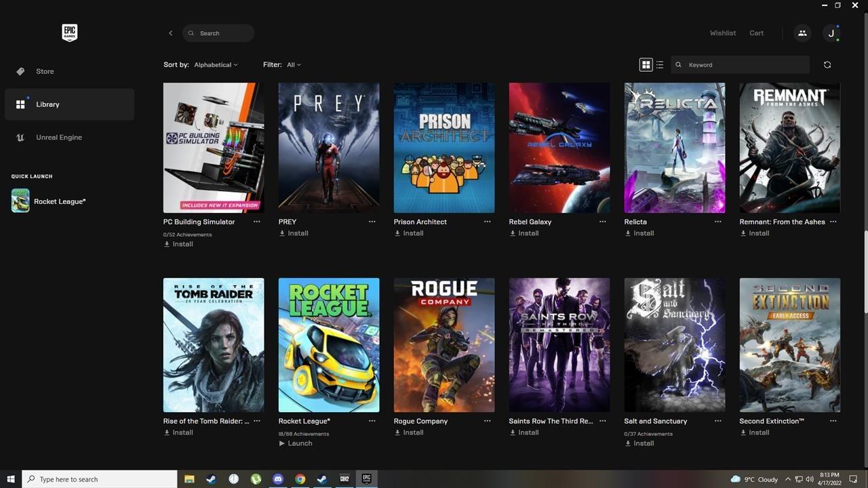
Task: Open File Explorer from the taskbar
Action: pos(189,479)
